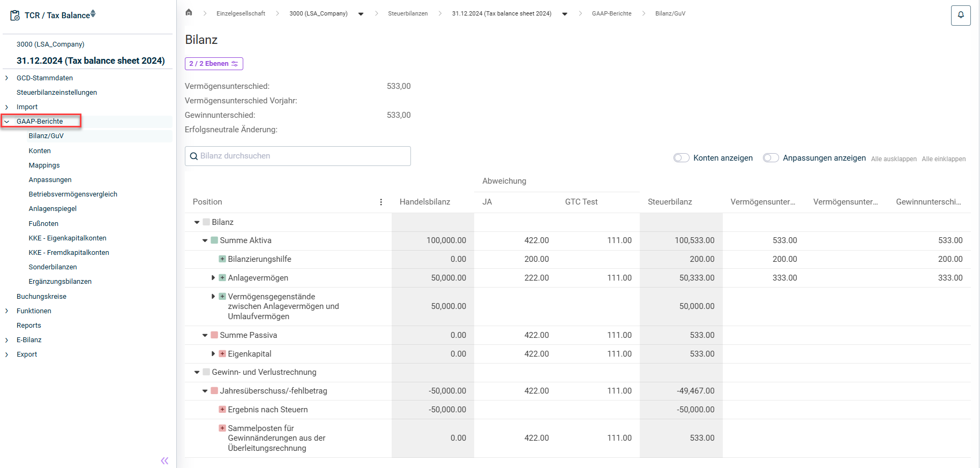Image resolution: width=980 pixels, height=468 pixels.
Task: Toggle Konten anzeigen switch
Action: 681,158
